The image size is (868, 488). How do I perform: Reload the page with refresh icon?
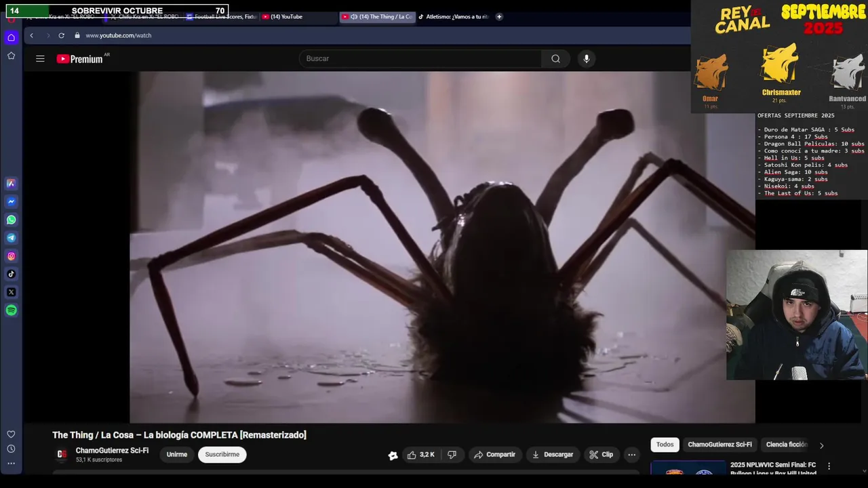pyautogui.click(x=61, y=35)
